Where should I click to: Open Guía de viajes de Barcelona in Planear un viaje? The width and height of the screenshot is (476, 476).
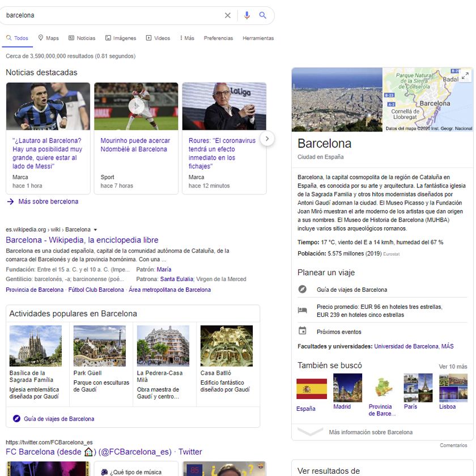[352, 290]
